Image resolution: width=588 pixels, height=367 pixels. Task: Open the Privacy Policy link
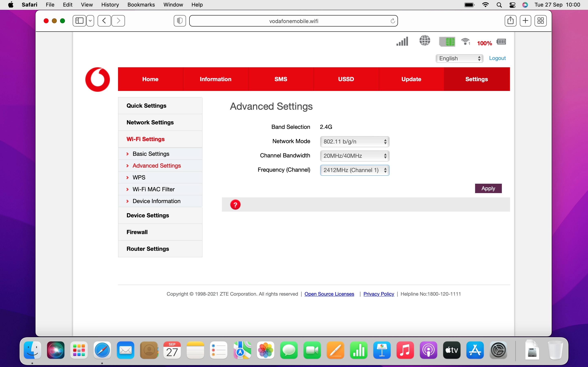pyautogui.click(x=379, y=294)
